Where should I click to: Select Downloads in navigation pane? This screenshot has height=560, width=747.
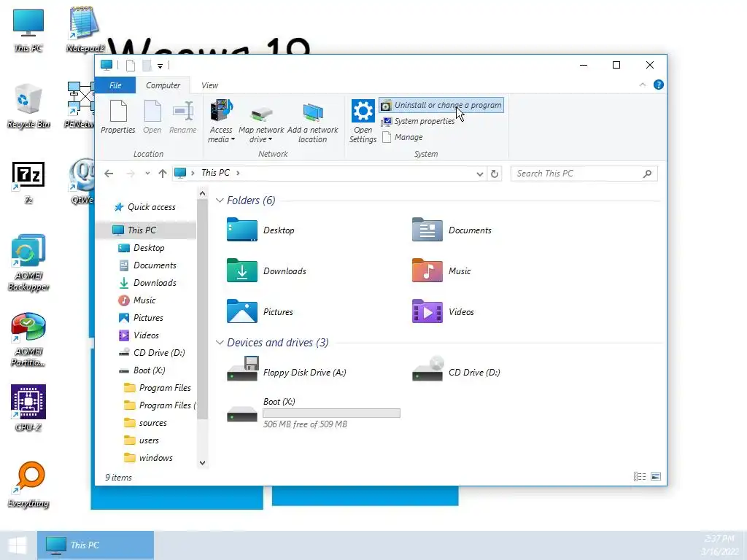(147, 283)
